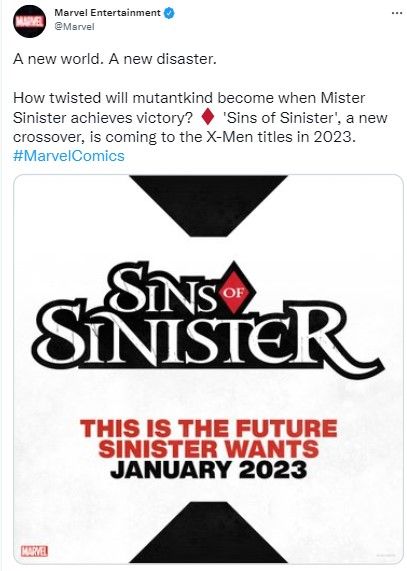Click the JANUARY 2023 text
407x571 pixels.
pos(209,470)
